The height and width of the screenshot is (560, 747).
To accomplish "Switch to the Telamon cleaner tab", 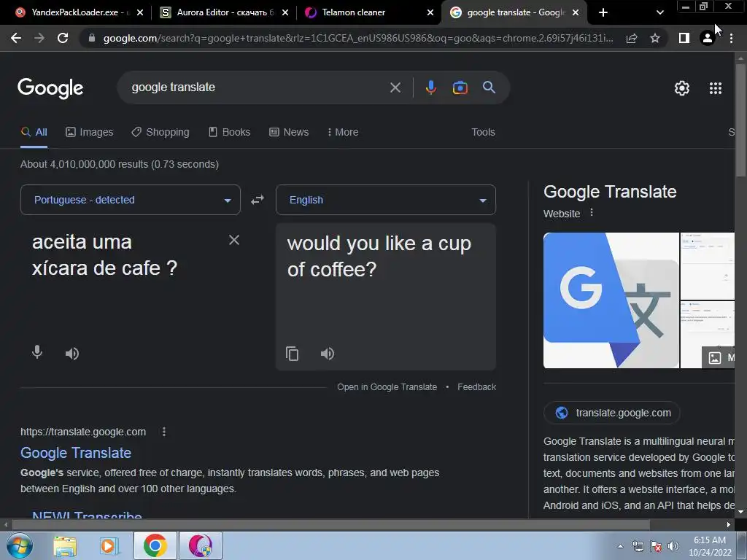I will click(x=368, y=12).
